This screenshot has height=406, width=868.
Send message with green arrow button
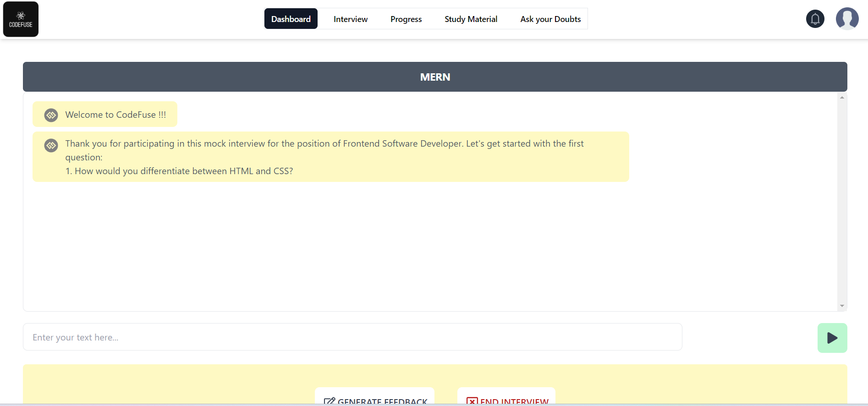pos(832,338)
